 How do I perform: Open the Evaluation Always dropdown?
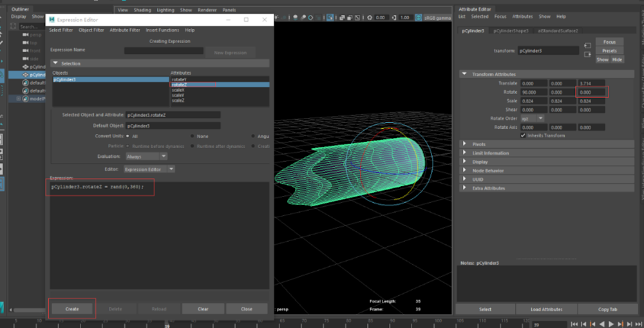point(147,156)
